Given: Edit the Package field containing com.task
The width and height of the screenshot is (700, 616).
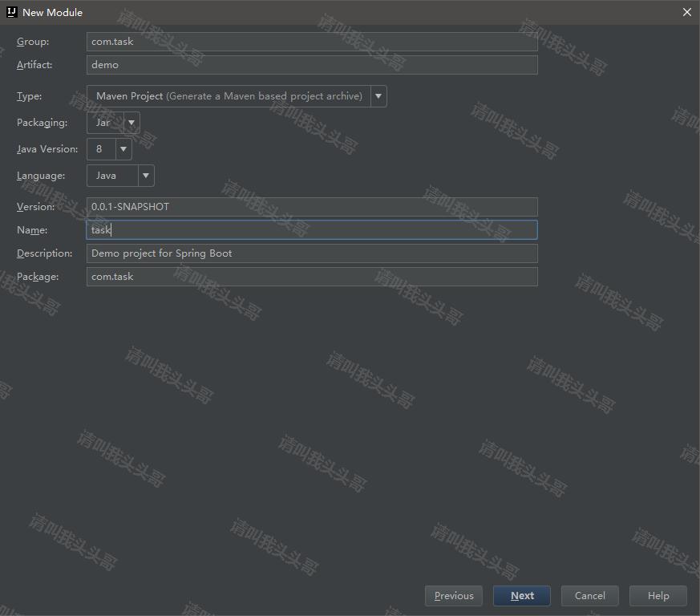Looking at the screenshot, I should [x=312, y=277].
